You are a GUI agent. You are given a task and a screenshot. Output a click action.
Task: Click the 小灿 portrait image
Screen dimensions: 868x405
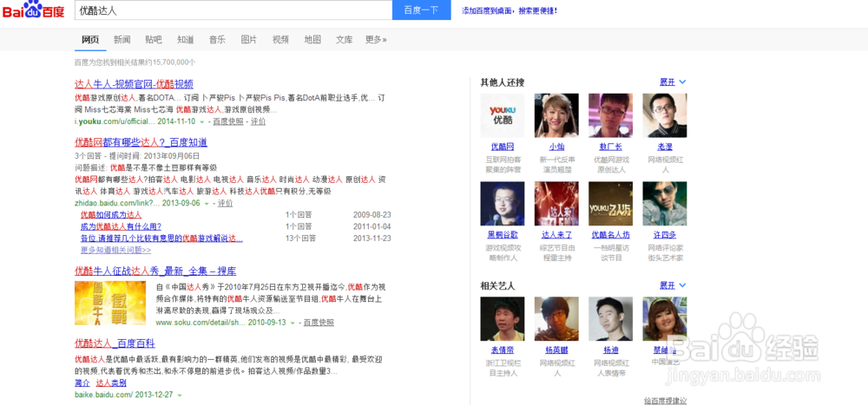(556, 115)
